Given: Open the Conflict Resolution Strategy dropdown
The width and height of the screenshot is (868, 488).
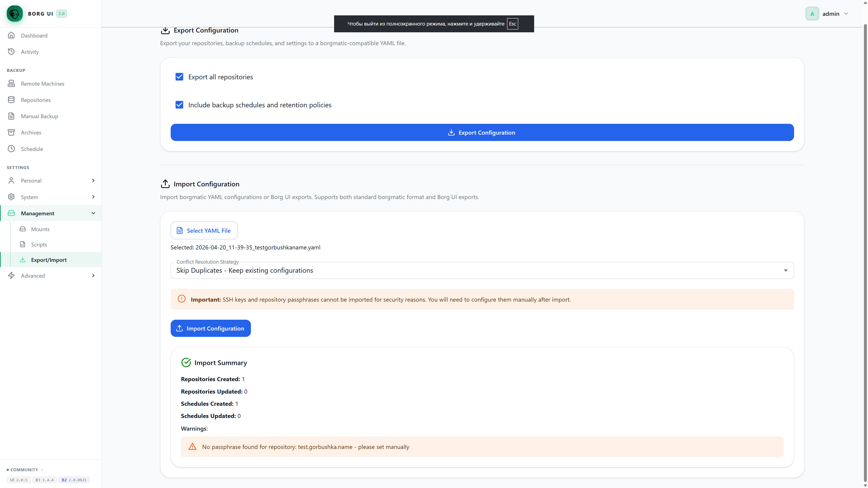Looking at the screenshot, I should pyautogui.click(x=482, y=270).
